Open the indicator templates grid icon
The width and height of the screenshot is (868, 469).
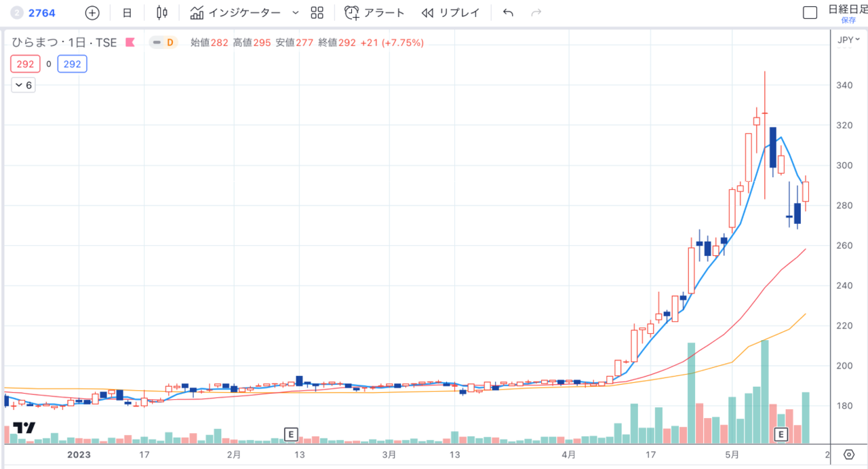point(317,13)
